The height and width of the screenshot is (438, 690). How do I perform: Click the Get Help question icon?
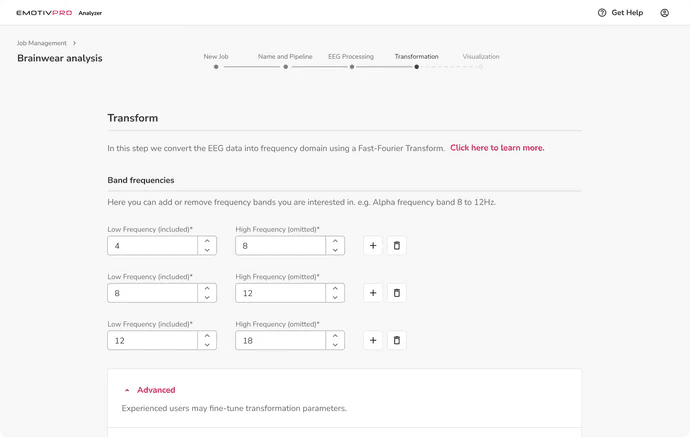[602, 13]
